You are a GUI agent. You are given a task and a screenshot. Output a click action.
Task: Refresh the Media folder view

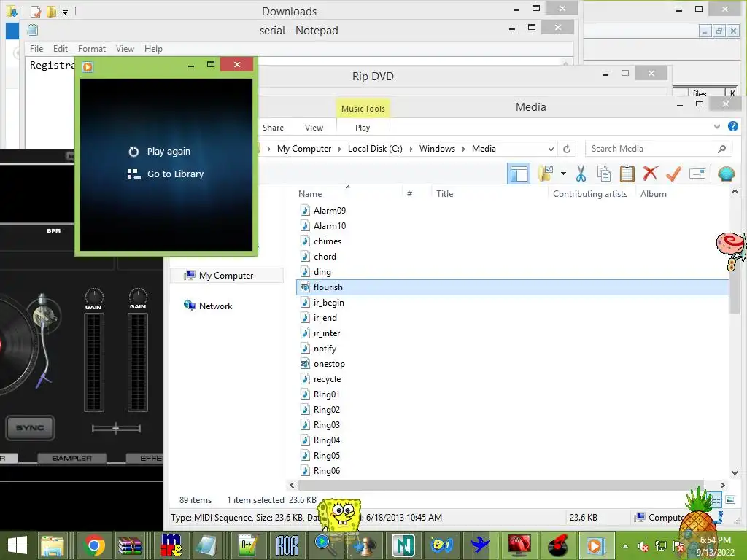[x=566, y=149]
